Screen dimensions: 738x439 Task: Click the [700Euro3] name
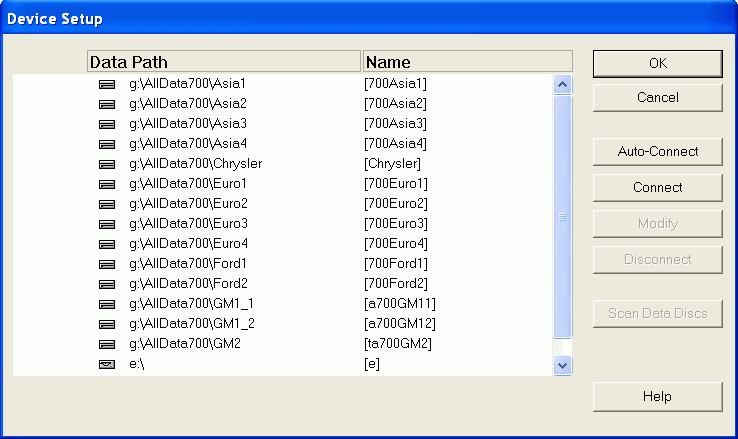(396, 223)
